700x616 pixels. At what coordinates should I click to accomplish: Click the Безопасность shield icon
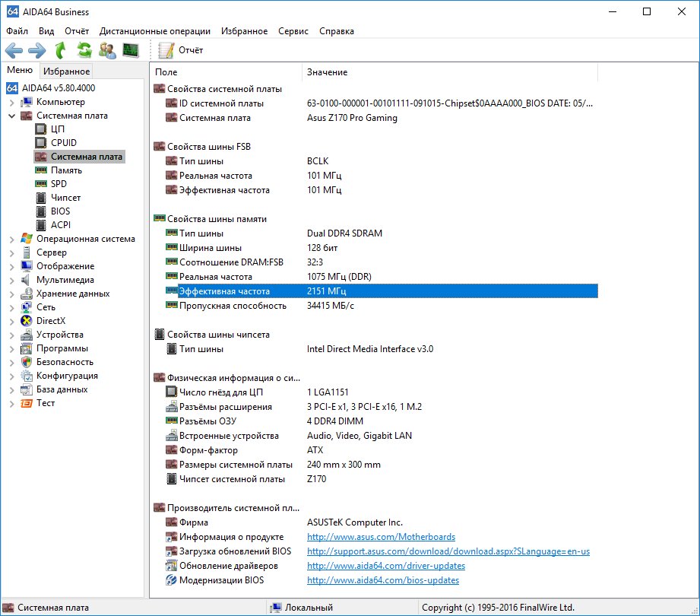27,362
